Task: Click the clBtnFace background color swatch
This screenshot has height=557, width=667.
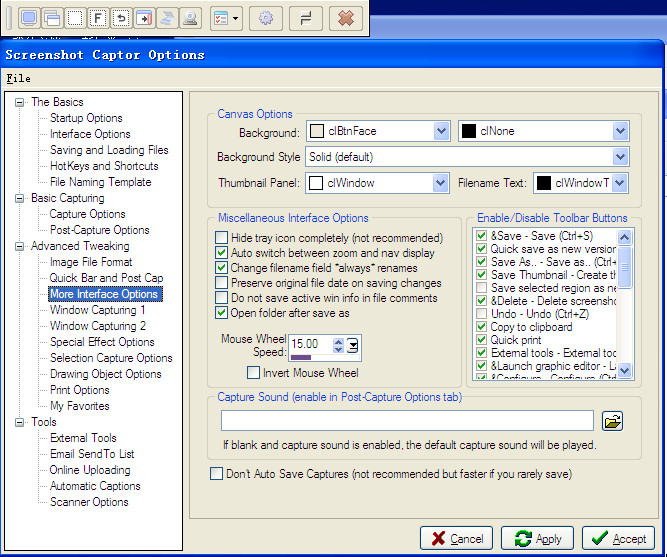Action: [316, 131]
